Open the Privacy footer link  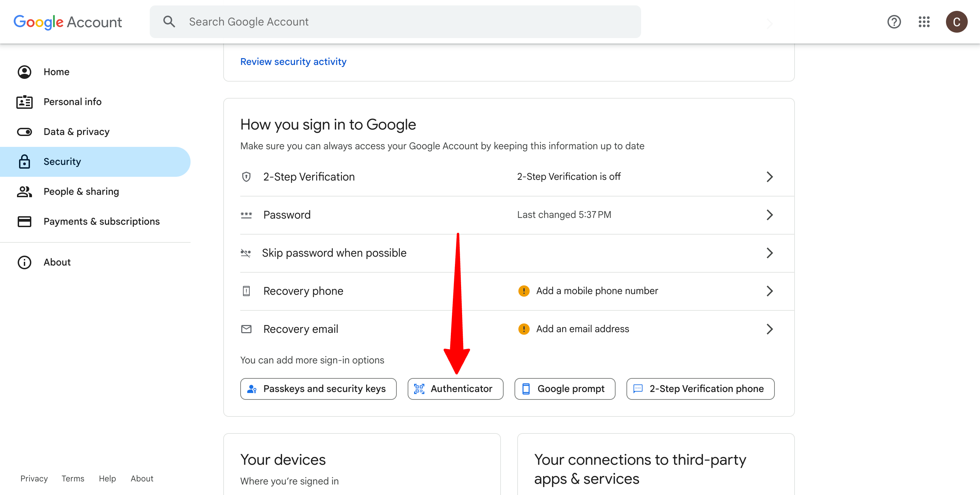34,478
